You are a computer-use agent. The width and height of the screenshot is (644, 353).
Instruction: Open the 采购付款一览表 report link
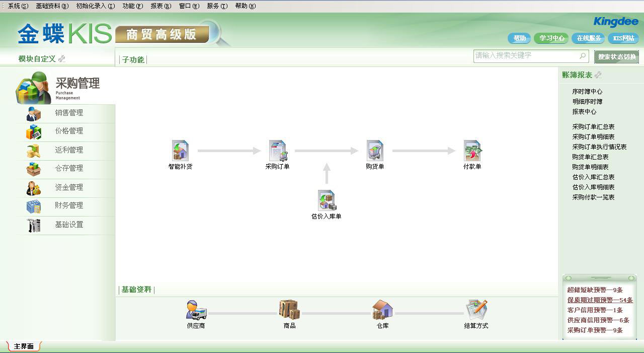pyautogui.click(x=593, y=197)
